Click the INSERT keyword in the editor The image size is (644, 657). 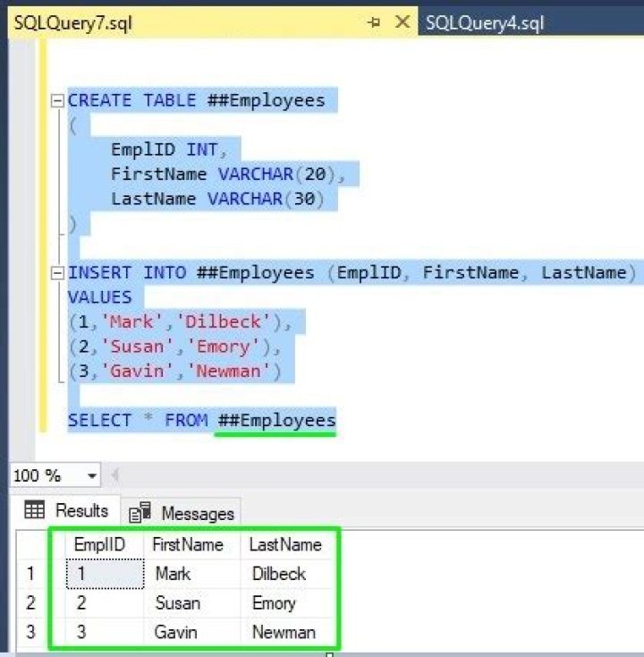pos(99,273)
